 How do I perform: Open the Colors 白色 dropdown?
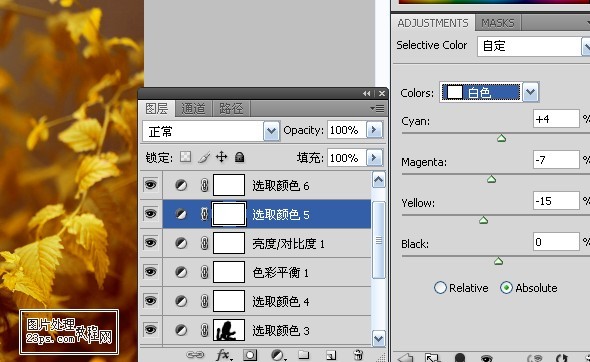click(531, 92)
